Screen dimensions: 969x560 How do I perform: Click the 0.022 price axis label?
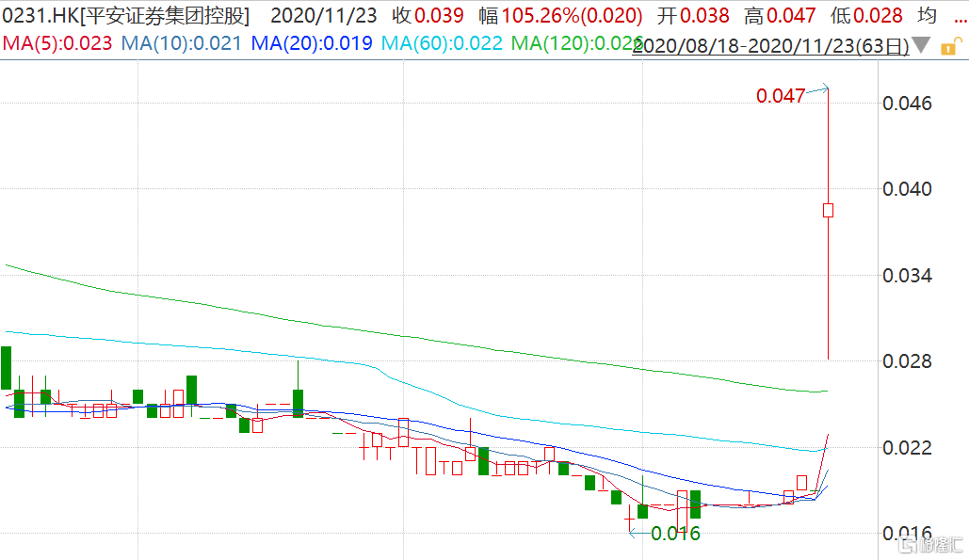(907, 448)
